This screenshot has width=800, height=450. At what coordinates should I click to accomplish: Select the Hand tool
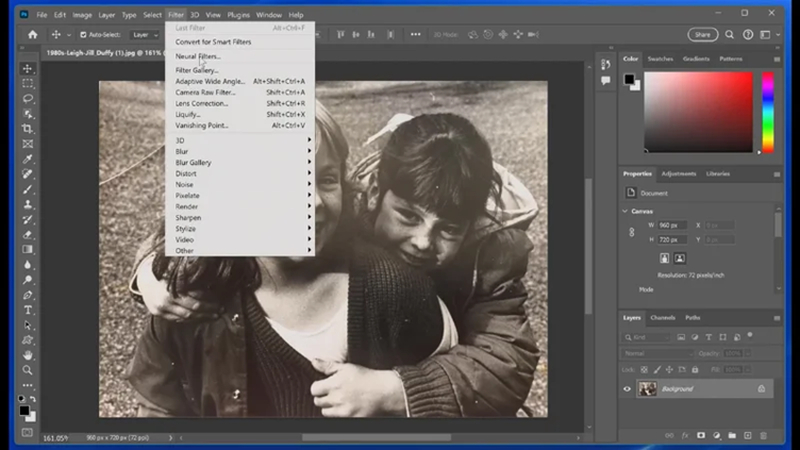coord(28,355)
